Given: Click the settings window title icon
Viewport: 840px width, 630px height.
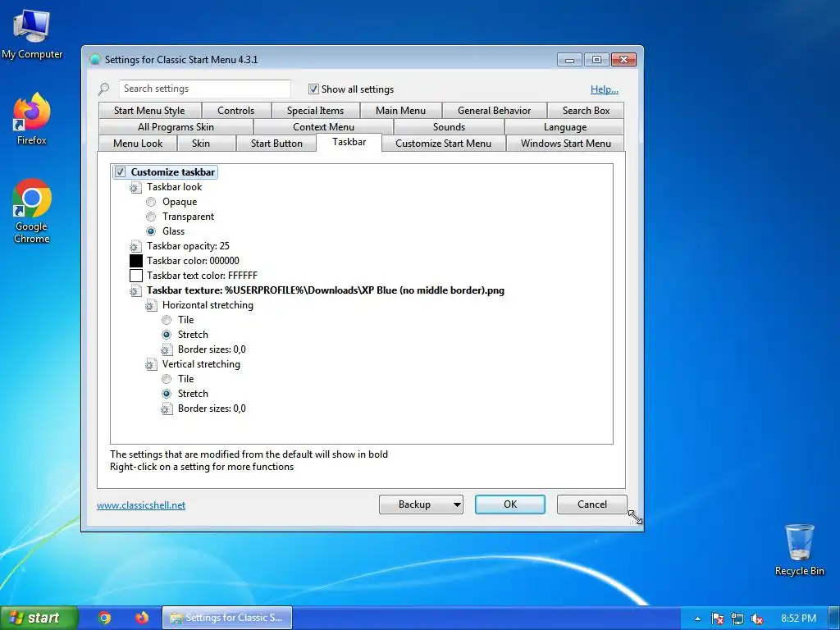Looking at the screenshot, I should (95, 59).
